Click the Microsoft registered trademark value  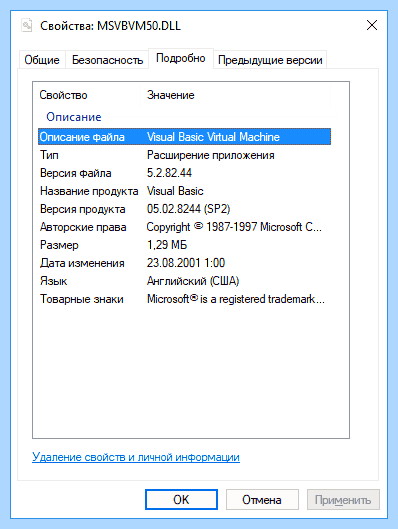point(236,299)
